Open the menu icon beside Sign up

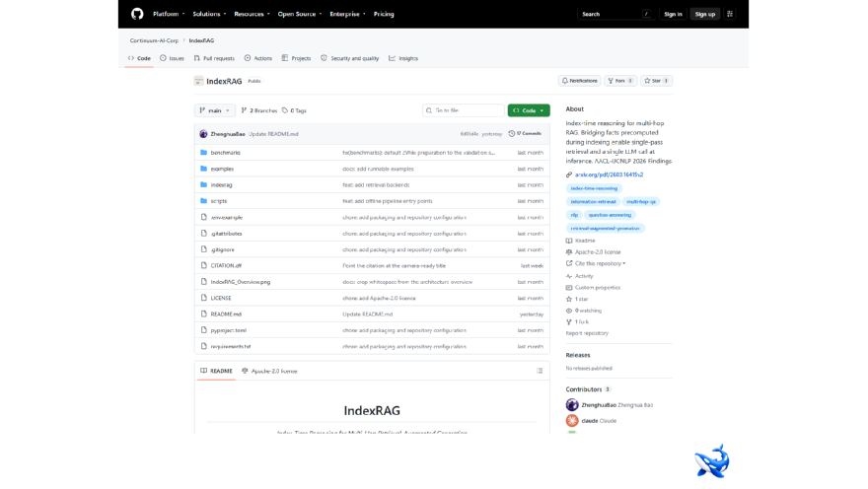730,14
